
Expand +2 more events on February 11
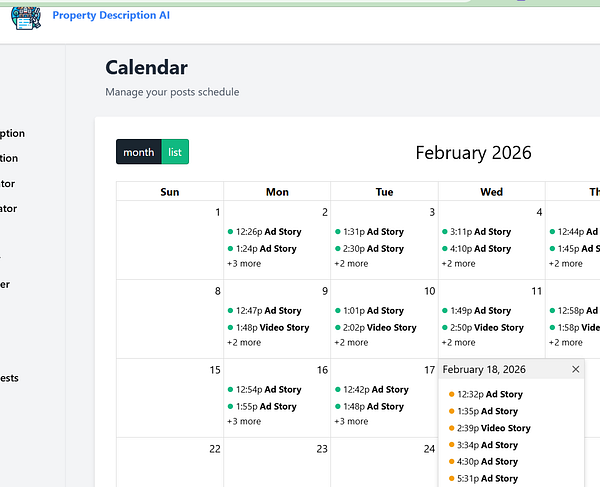458,342
